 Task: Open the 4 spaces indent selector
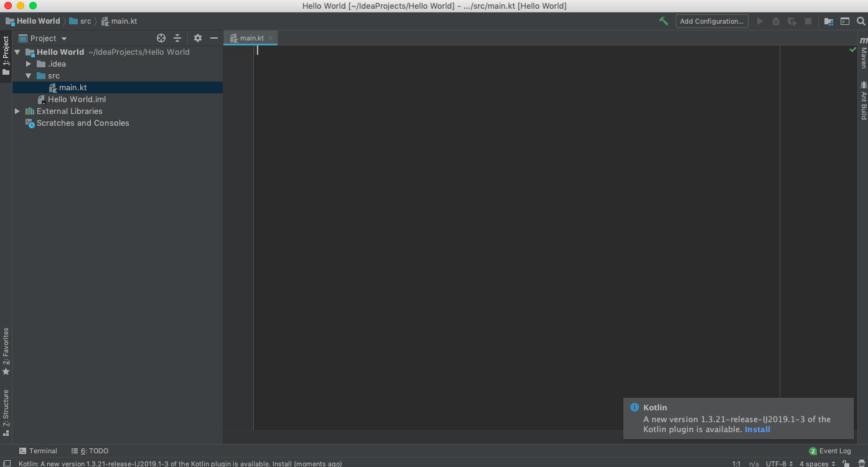[x=817, y=464]
